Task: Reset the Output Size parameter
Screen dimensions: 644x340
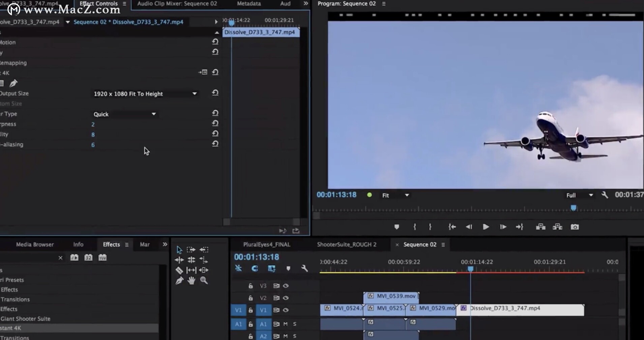Action: tap(215, 93)
